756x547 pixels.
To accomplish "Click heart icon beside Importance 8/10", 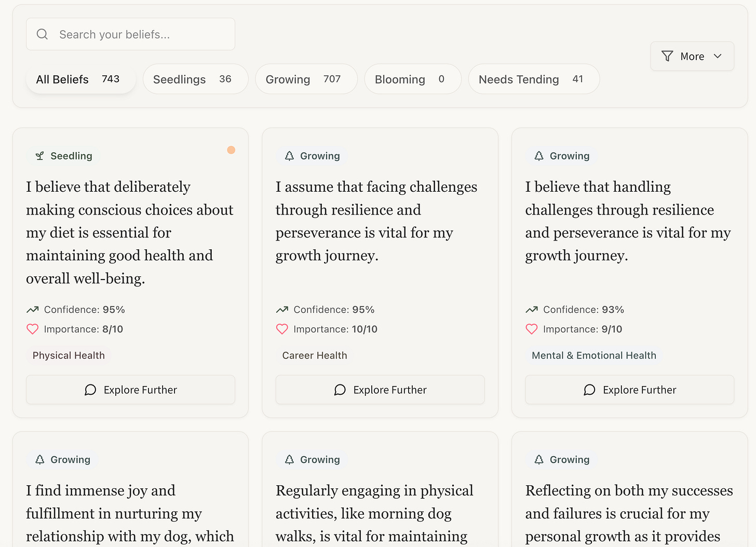I will click(x=32, y=329).
